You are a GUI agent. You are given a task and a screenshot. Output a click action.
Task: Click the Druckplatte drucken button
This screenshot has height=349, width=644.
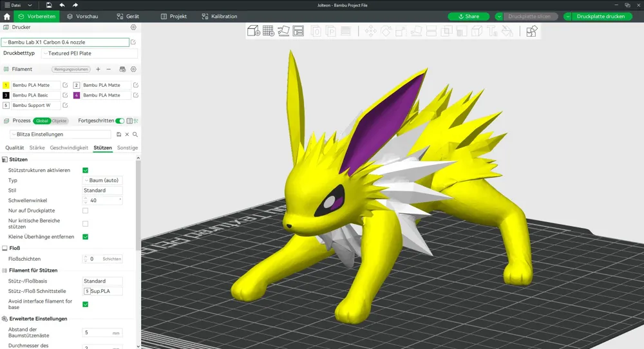pos(600,17)
